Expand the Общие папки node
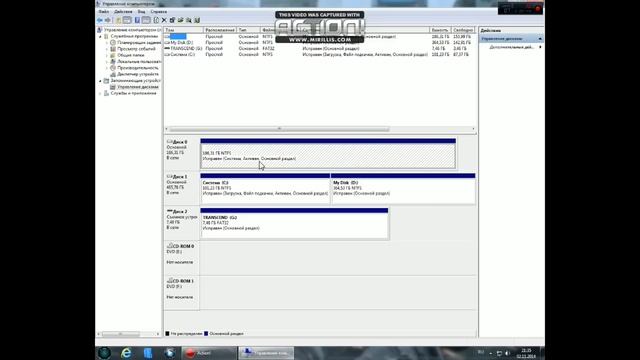The image size is (640, 360). tap(107, 55)
